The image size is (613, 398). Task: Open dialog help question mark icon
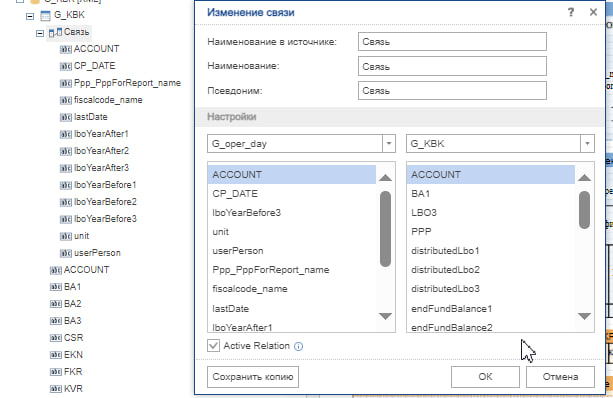click(571, 13)
